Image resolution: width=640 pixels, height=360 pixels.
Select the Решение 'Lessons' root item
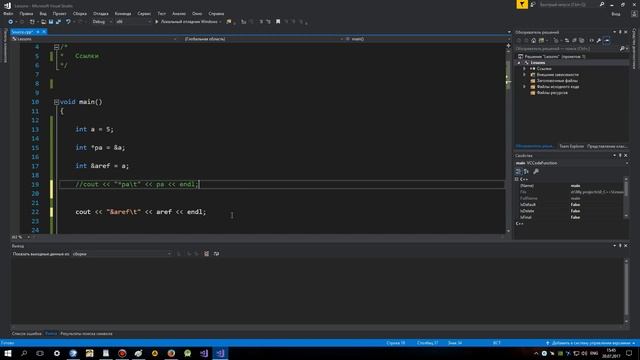coord(552,57)
